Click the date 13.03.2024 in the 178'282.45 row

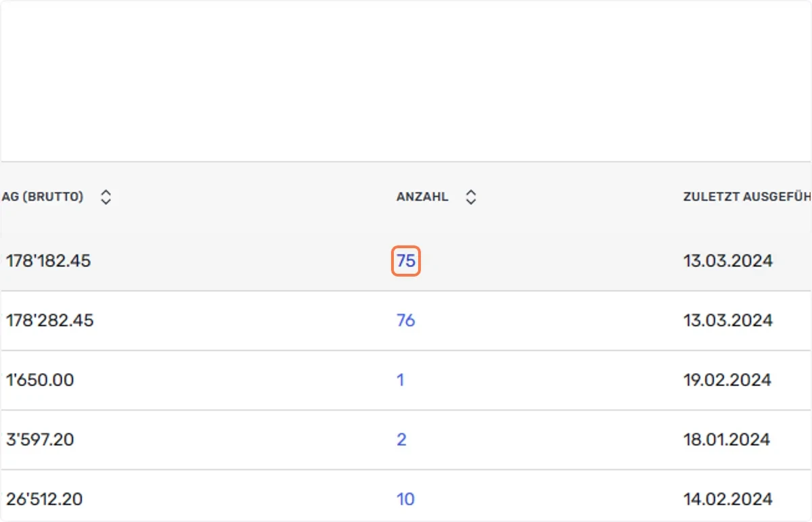point(728,321)
